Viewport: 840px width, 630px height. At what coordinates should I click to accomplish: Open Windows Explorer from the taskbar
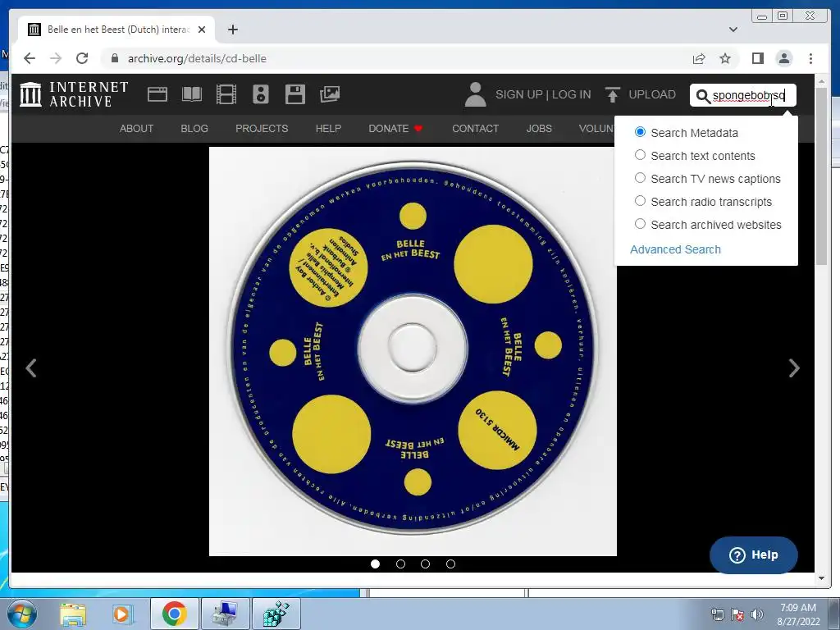click(73, 614)
